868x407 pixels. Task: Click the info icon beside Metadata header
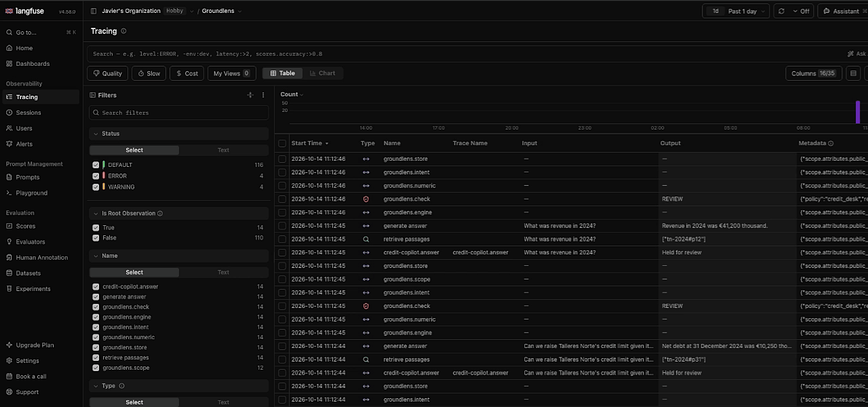tap(831, 143)
